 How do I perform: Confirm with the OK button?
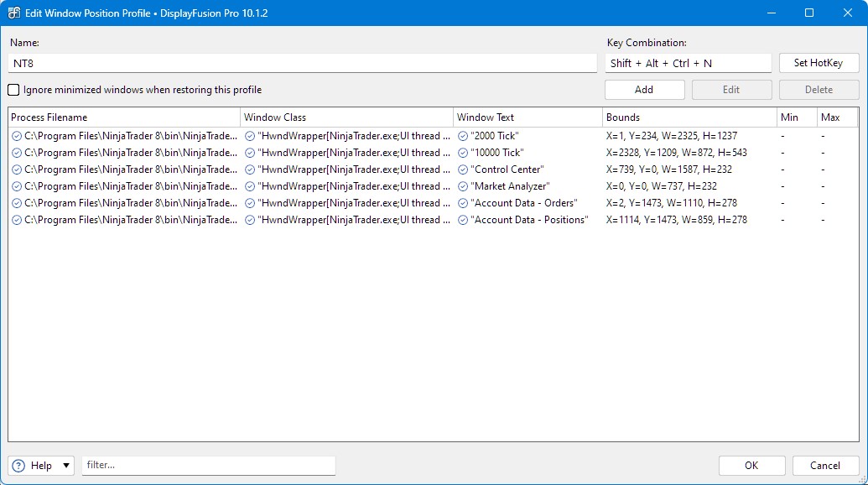[x=751, y=466]
